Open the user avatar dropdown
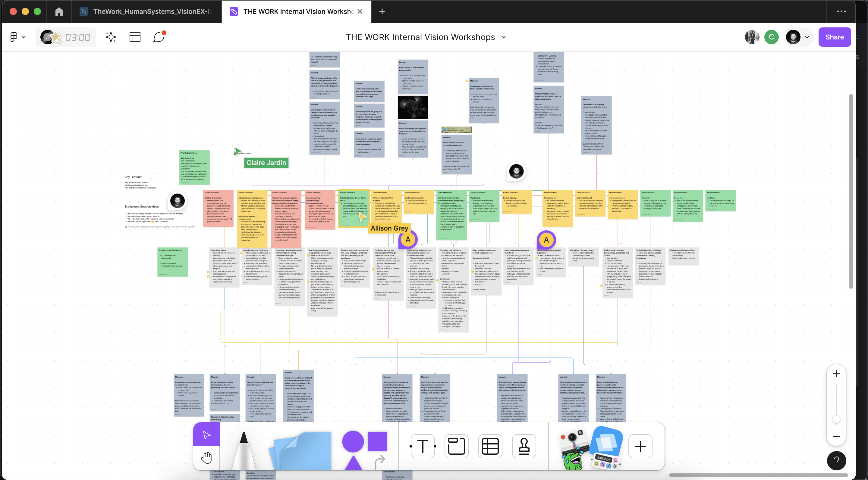Image resolution: width=868 pixels, height=480 pixels. tap(807, 37)
